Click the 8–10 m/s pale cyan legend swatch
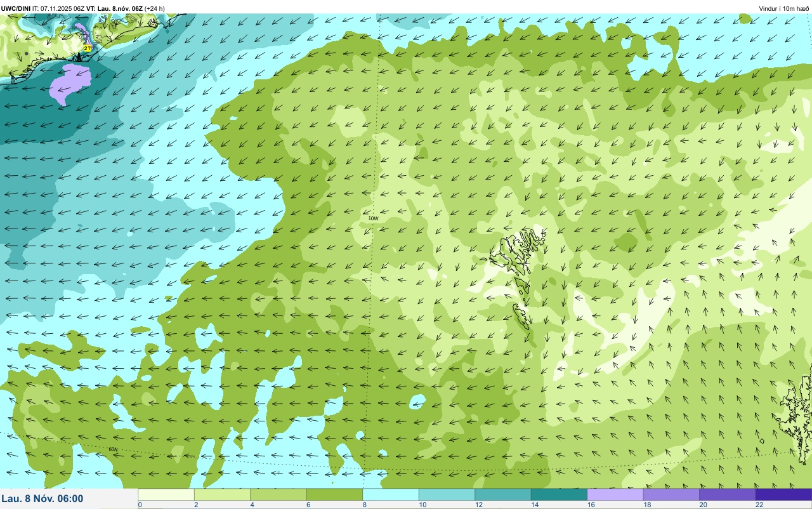 coord(391,494)
